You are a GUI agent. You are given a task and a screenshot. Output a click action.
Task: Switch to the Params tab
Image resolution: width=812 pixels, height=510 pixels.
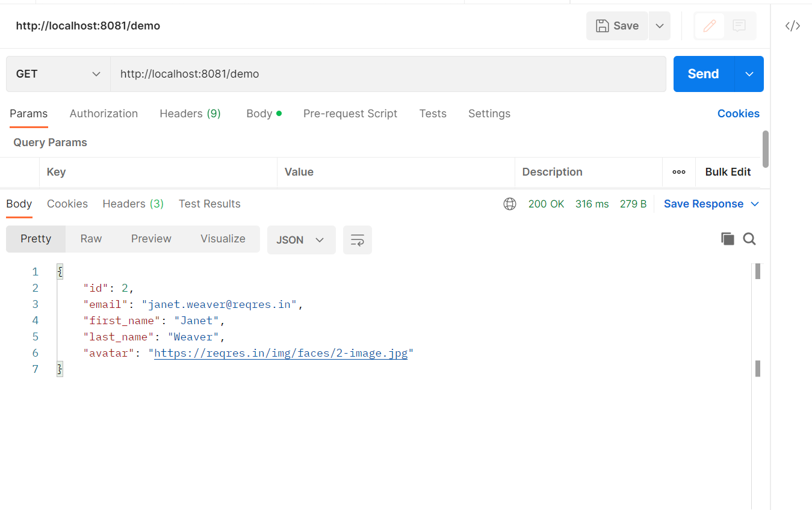28,114
